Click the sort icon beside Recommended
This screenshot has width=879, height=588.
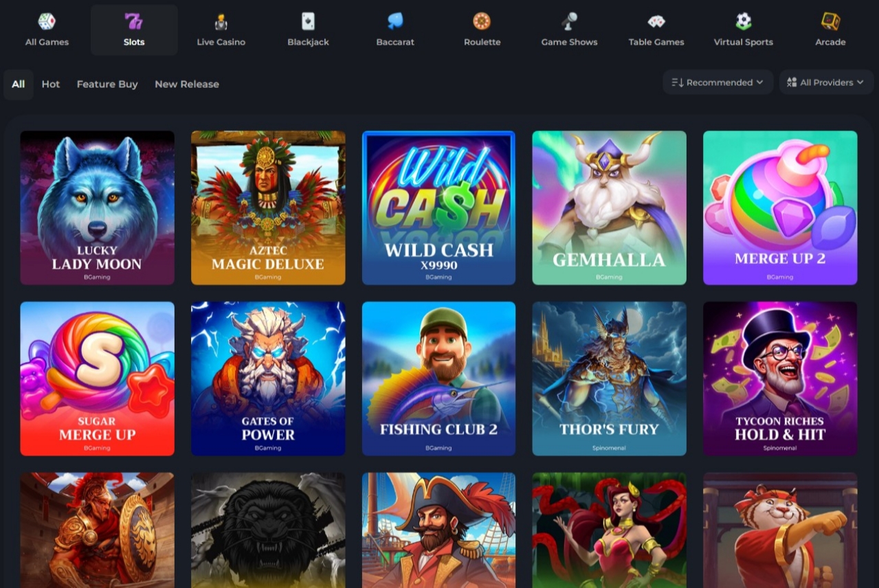tap(678, 82)
